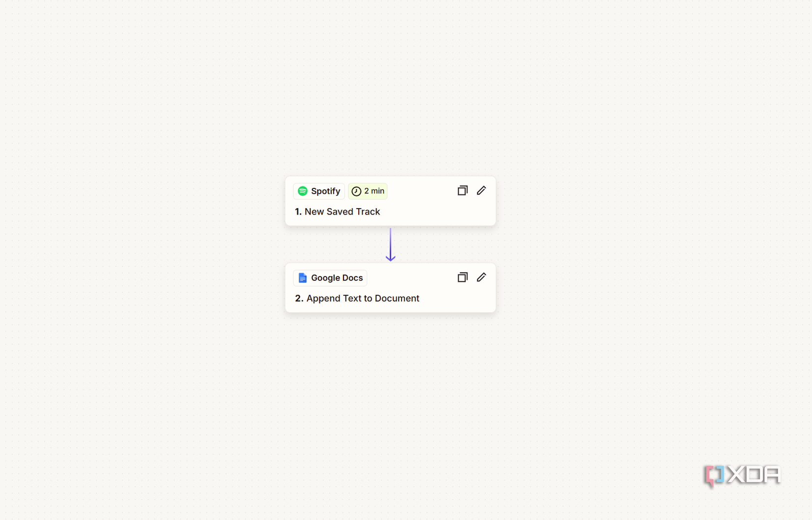Click the blue Google Docs file icon
Screen dimensions: 812x520
pyautogui.click(x=303, y=278)
